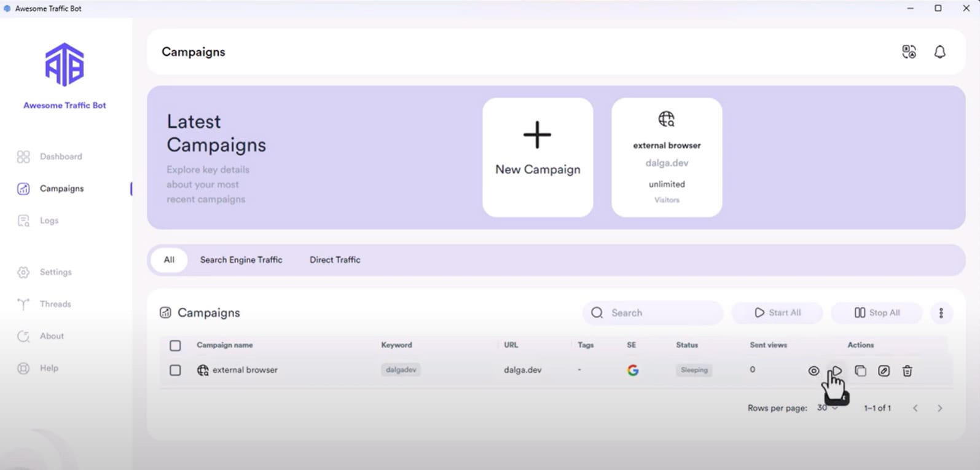The height and width of the screenshot is (470, 980).
Task: Click the dalgadev keyword tag
Action: point(401,370)
